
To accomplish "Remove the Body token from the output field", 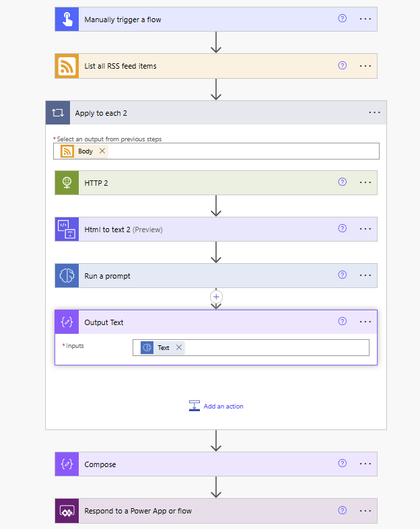I will pyautogui.click(x=102, y=151).
